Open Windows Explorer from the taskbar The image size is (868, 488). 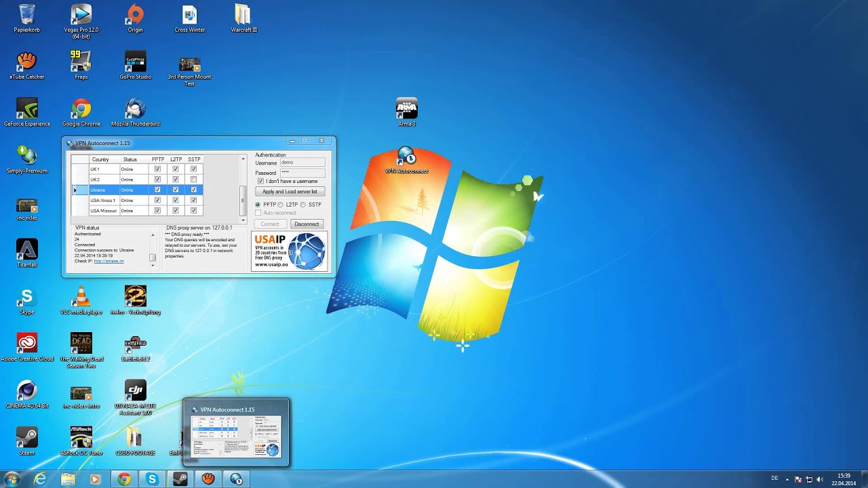click(x=68, y=479)
